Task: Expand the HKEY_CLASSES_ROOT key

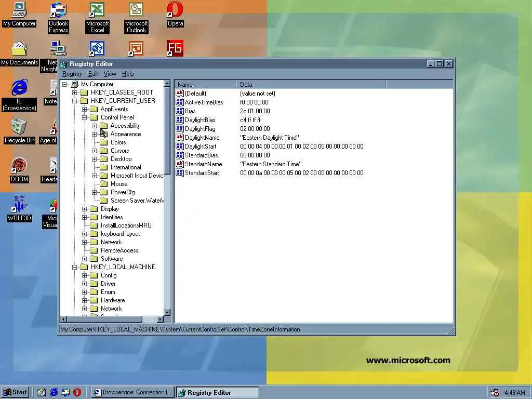Action: [x=75, y=92]
